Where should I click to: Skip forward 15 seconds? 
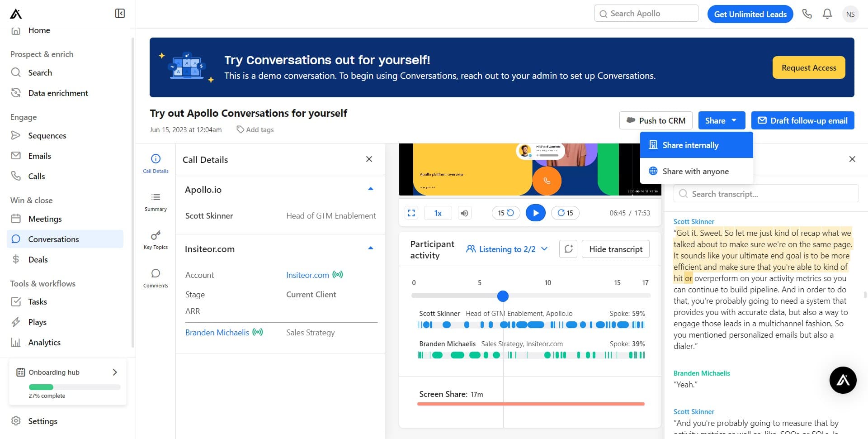(x=565, y=213)
